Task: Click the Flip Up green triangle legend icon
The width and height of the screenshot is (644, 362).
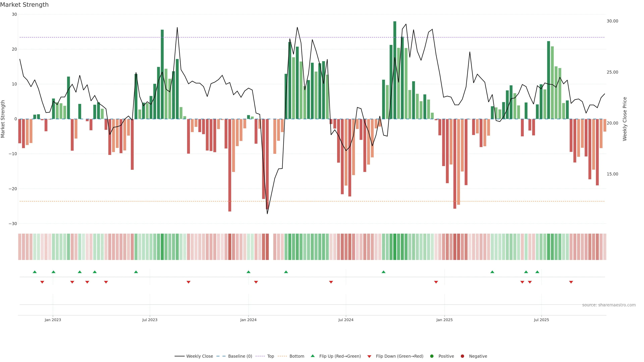Action: [312, 356]
